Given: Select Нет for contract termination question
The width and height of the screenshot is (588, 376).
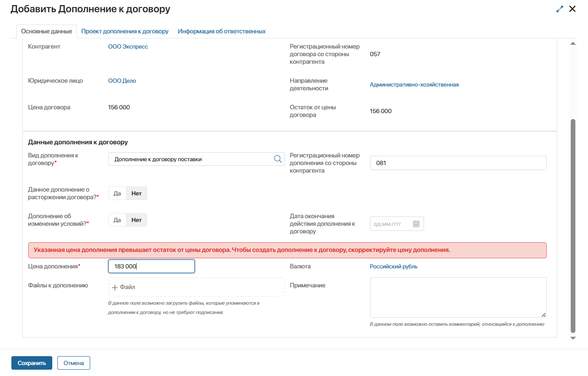Looking at the screenshot, I should click(x=137, y=193).
